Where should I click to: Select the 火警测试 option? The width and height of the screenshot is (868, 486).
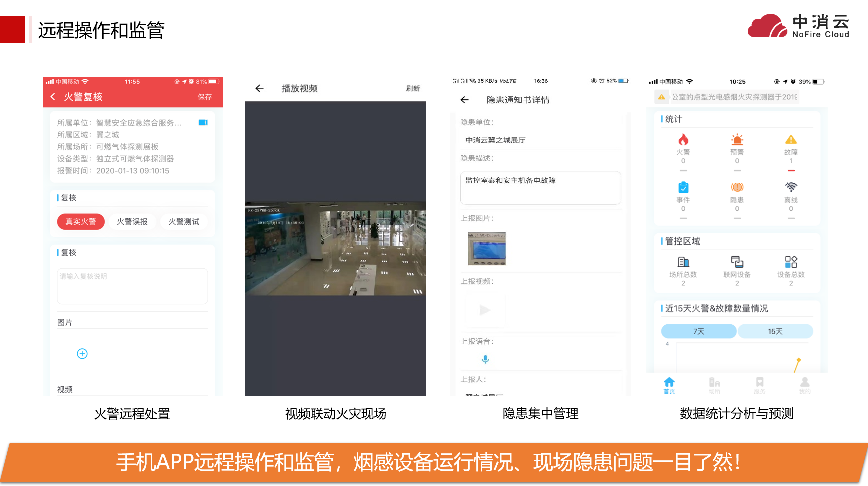point(184,222)
